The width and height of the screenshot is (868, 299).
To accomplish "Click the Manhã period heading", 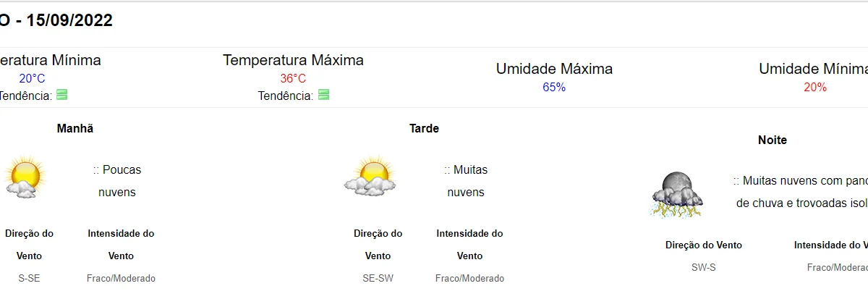I will click(75, 128).
